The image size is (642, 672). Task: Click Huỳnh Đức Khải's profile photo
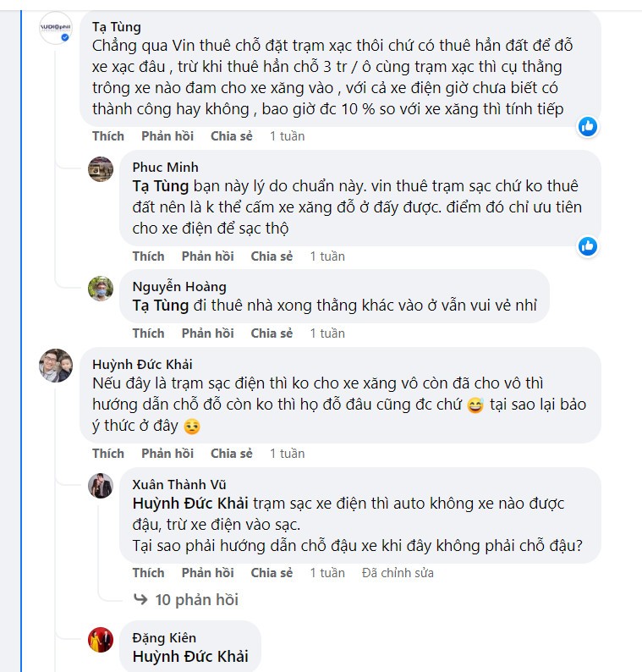(56, 365)
